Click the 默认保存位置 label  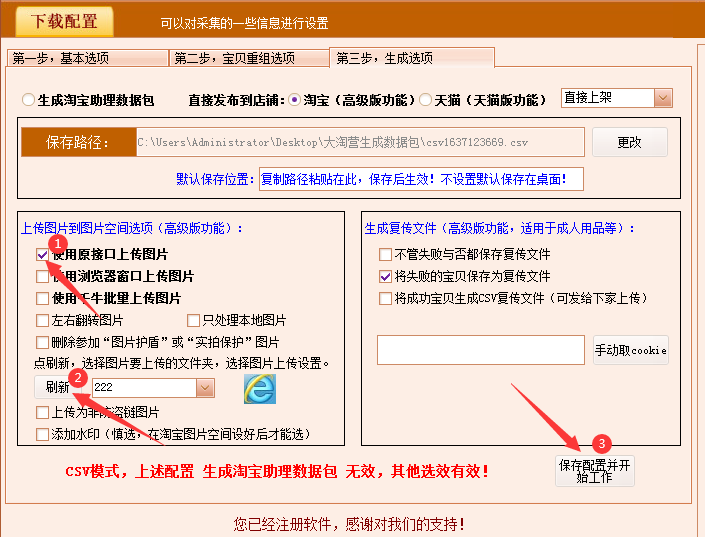click(215, 179)
